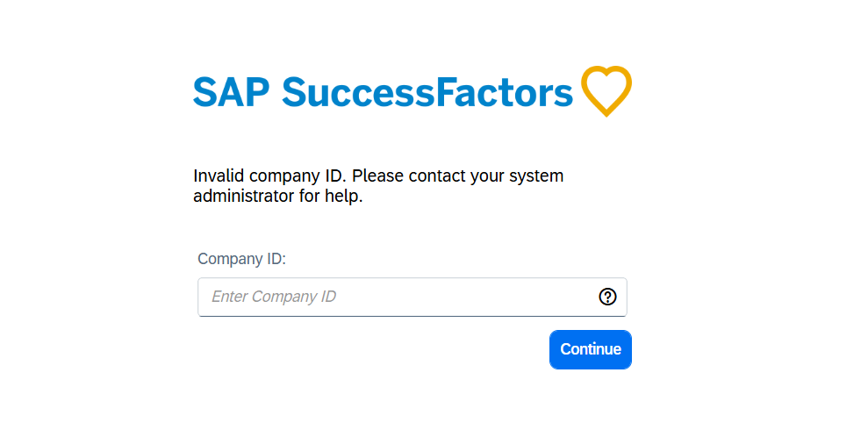Select the system administrator help text line

pos(278,196)
